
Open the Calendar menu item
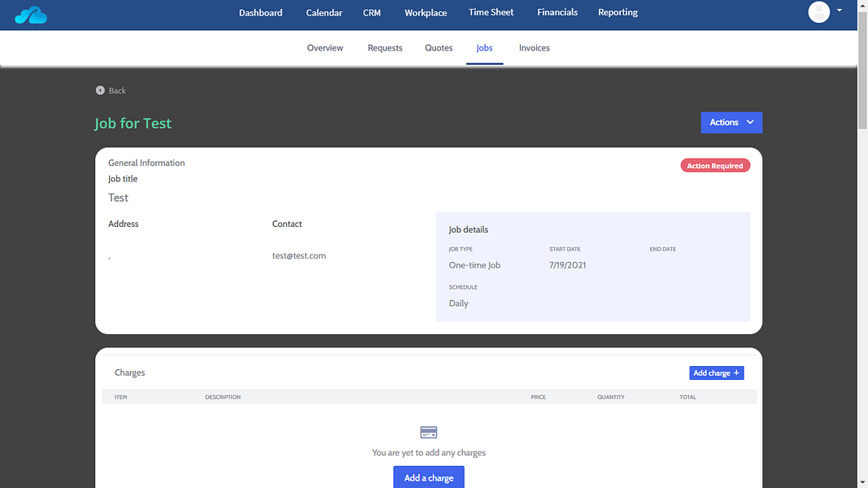tap(324, 12)
